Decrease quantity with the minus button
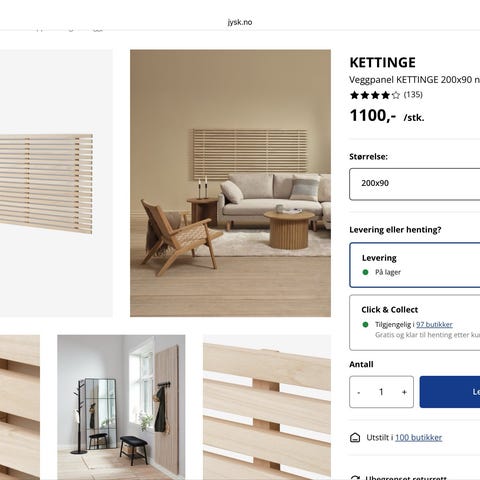This screenshot has height=480, width=480. (359, 392)
